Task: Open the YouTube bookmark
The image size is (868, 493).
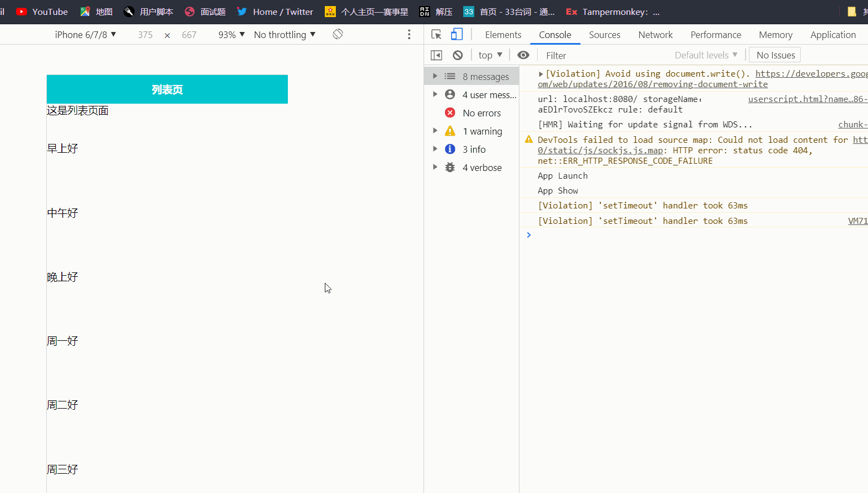Action: click(42, 12)
